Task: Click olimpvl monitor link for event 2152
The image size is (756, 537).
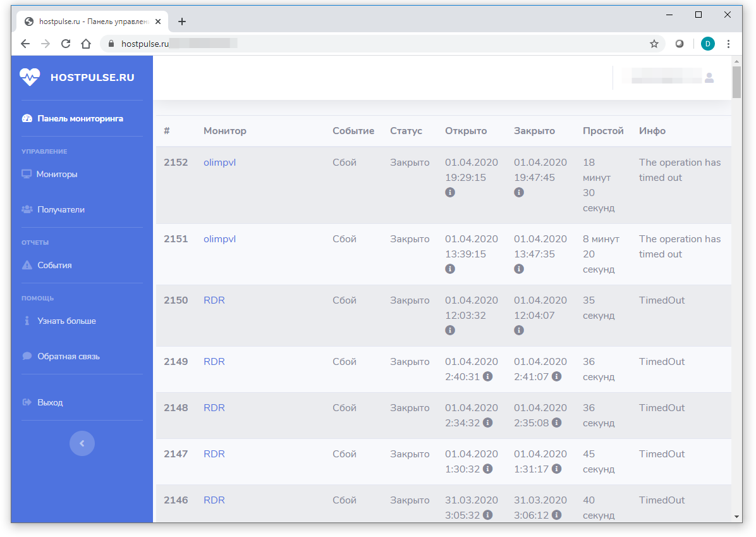Action: coord(219,163)
